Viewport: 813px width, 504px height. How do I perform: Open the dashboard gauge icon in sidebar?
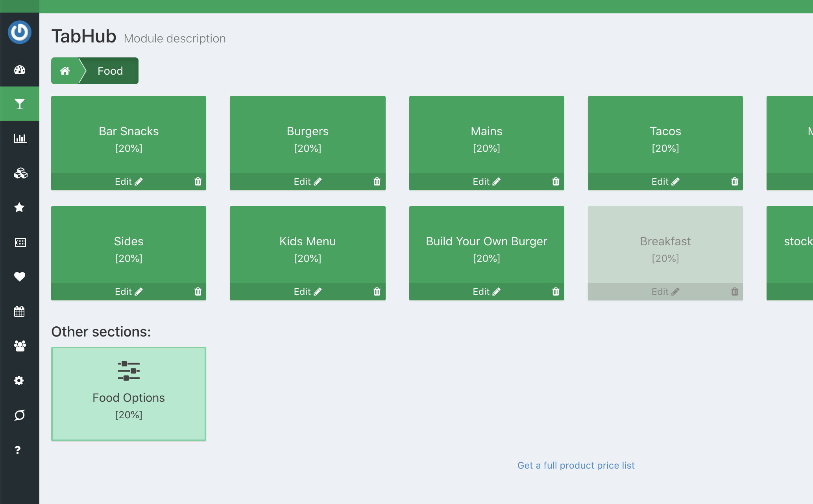pos(20,70)
